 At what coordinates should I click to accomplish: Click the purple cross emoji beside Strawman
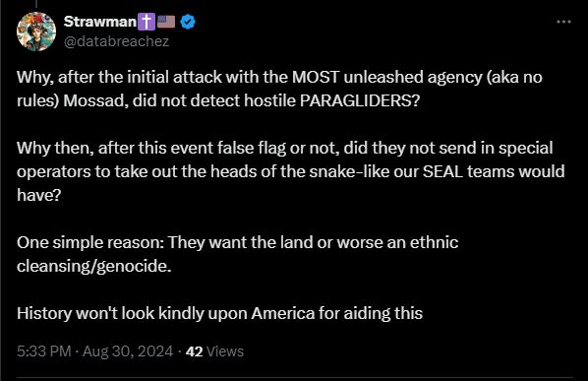[x=147, y=22]
